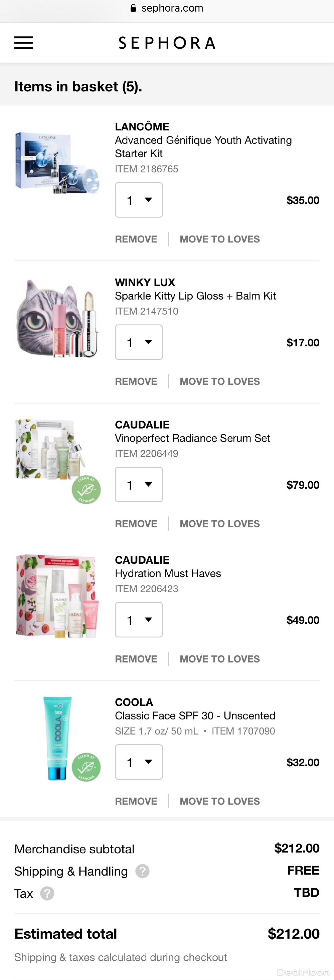The height and width of the screenshot is (980, 334).
Task: Tap Clean at Sephora badge on Caudalie serum
Action: pyautogui.click(x=86, y=490)
